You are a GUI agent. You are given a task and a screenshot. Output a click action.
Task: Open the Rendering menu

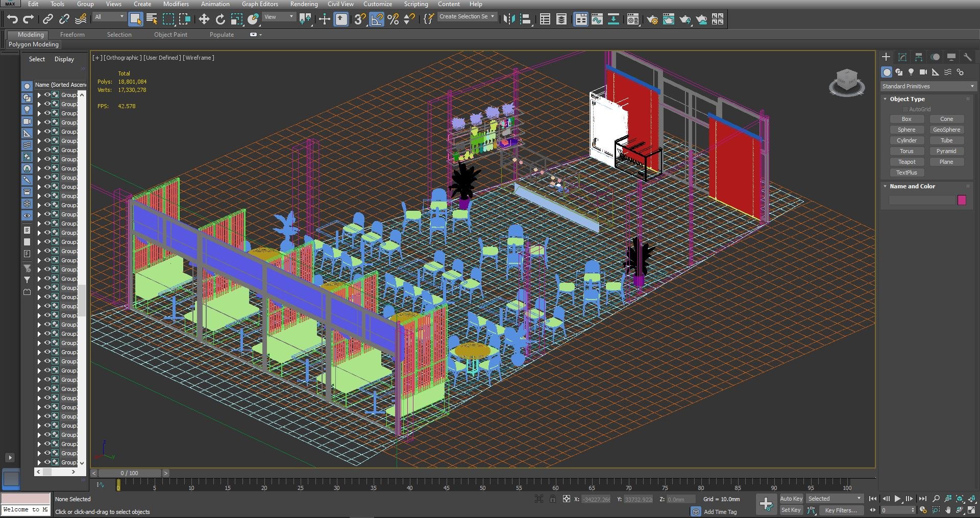[x=304, y=4]
